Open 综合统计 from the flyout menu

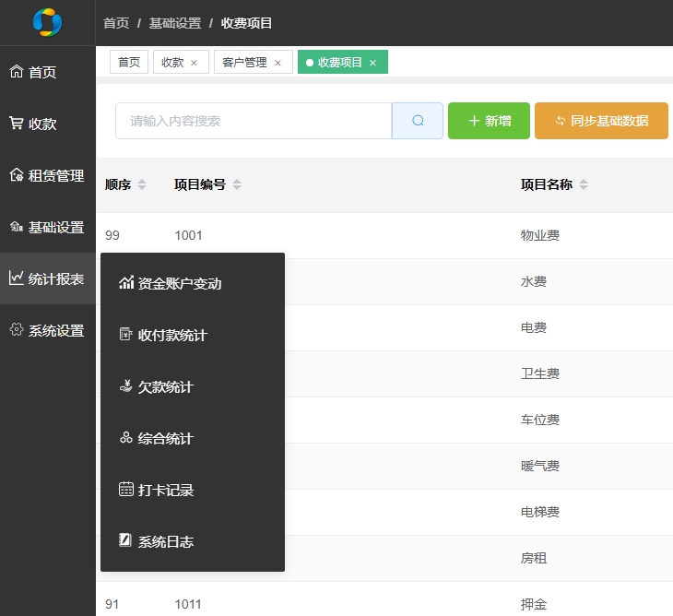(x=166, y=439)
